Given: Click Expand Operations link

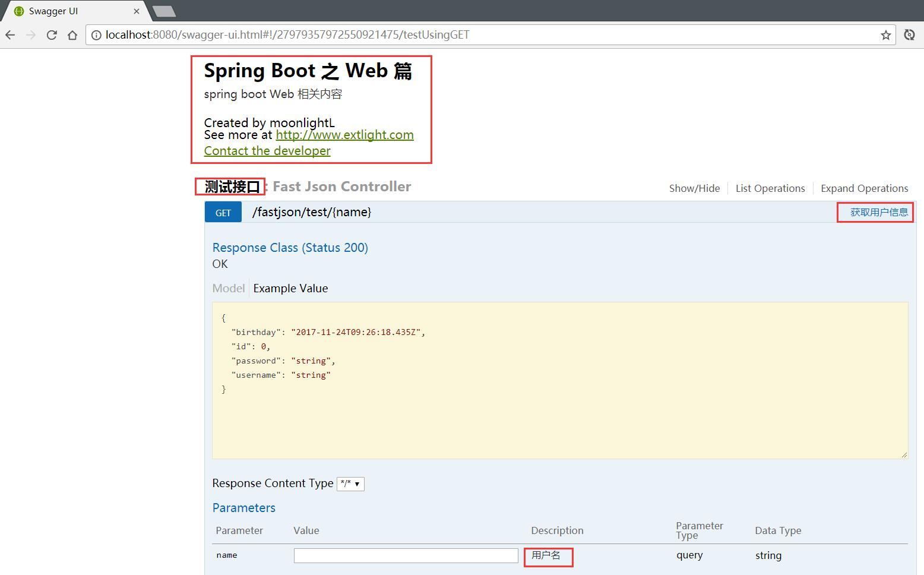Looking at the screenshot, I should coord(864,188).
